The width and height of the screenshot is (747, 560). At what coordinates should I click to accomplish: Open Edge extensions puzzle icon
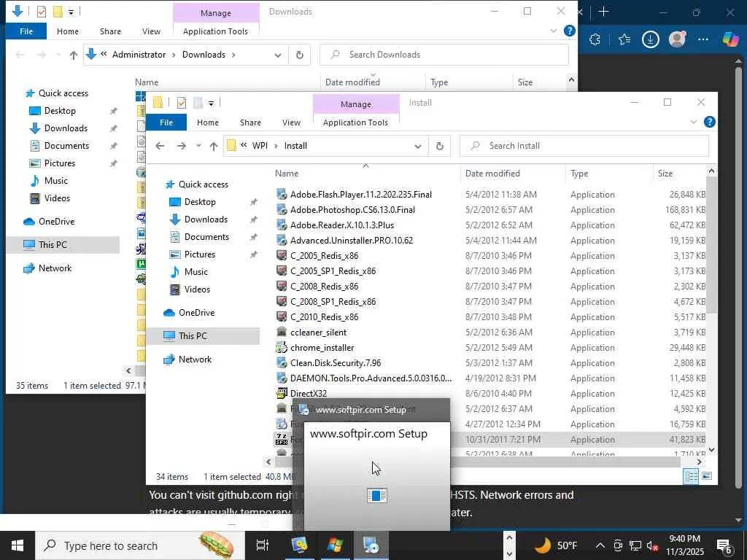click(x=595, y=39)
